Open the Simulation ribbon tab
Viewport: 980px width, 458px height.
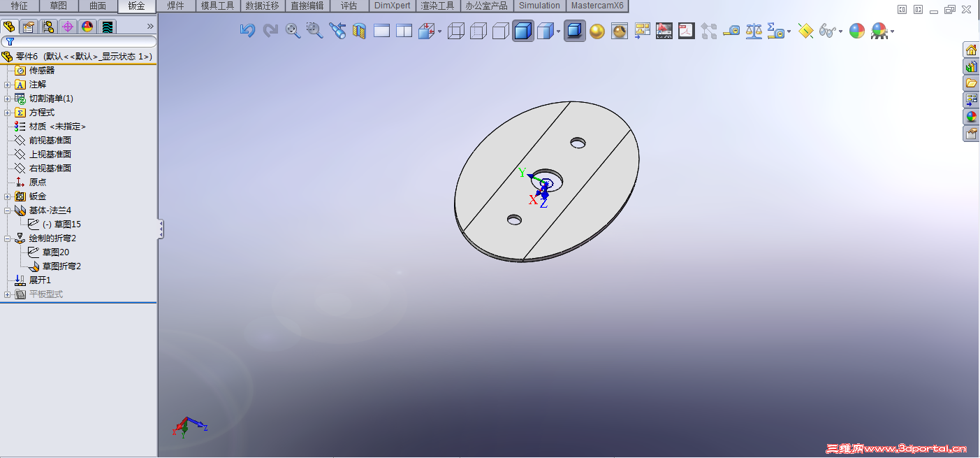point(539,6)
